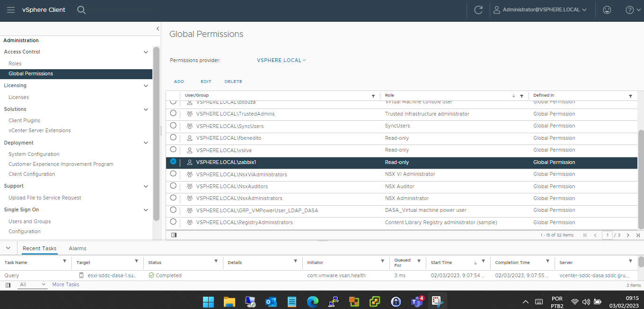Filter the tasks Target column
Screen dimensions: 644x309
pyautogui.click(x=137, y=261)
